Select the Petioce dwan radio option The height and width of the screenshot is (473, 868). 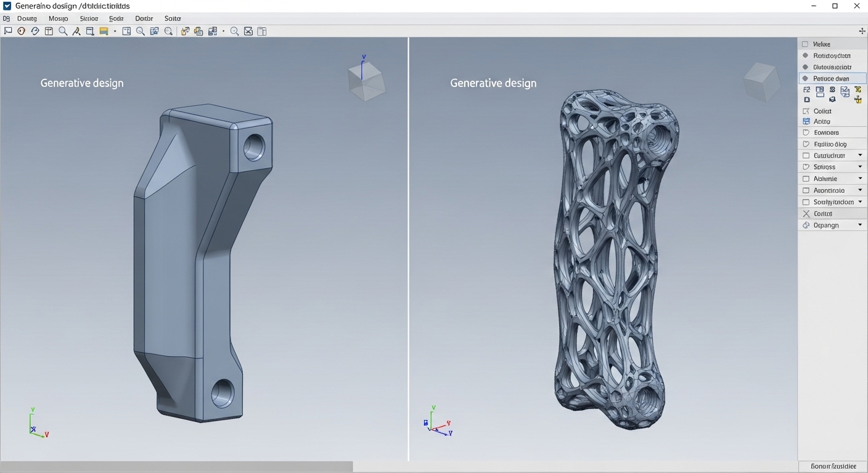(805, 78)
